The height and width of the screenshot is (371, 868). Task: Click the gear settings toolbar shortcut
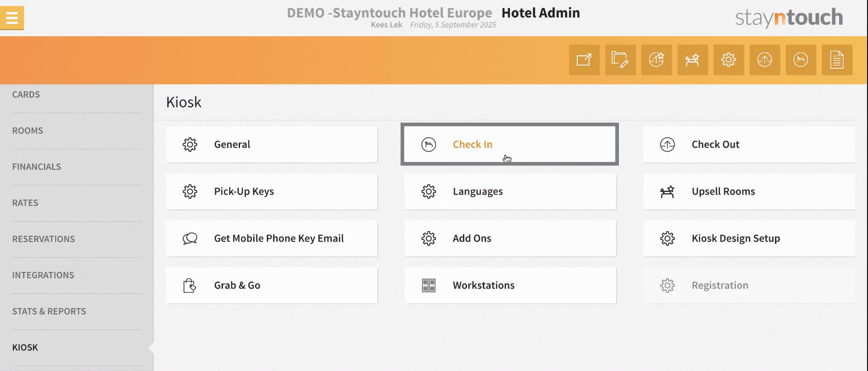pos(729,60)
